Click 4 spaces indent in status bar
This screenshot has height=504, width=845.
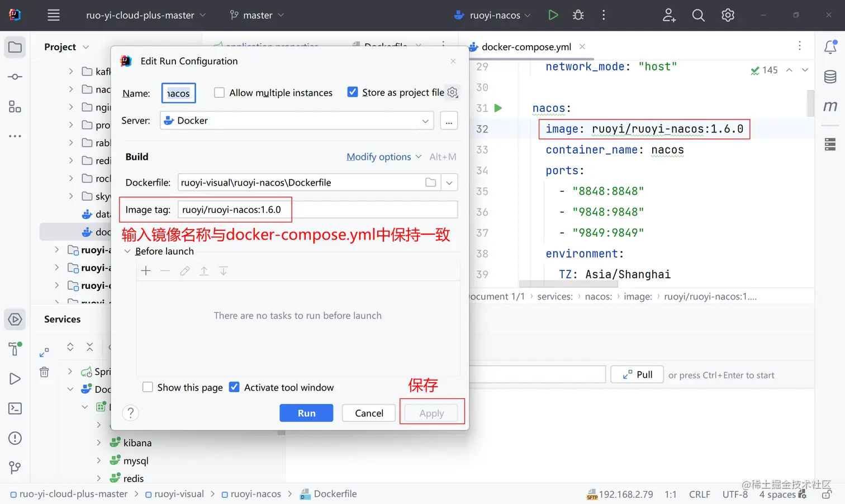coord(777,495)
